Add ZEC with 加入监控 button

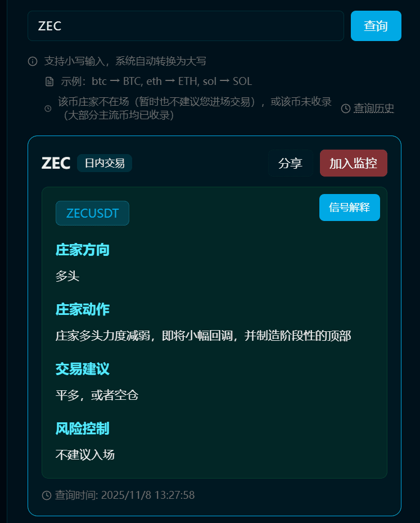click(353, 163)
